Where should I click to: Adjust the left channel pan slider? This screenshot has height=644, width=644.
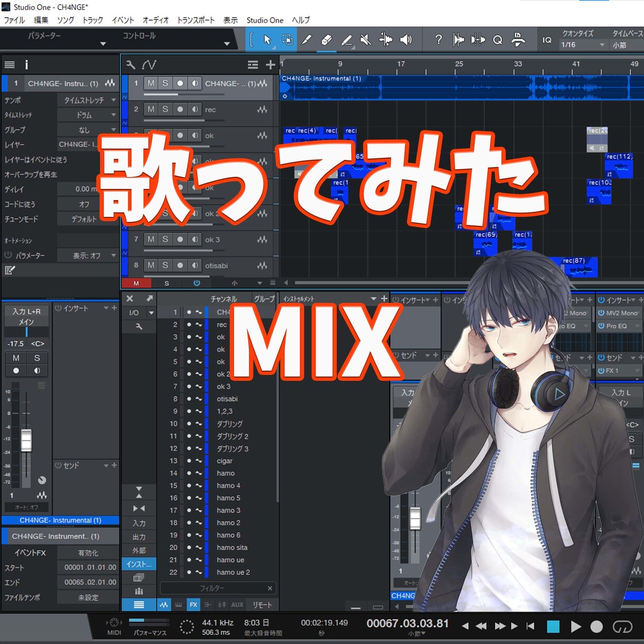(x=26, y=332)
